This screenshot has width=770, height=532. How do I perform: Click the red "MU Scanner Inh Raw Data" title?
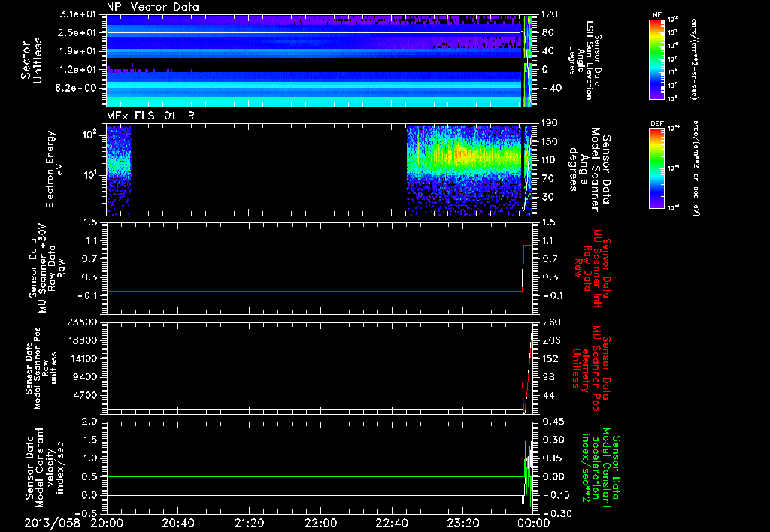(593, 268)
